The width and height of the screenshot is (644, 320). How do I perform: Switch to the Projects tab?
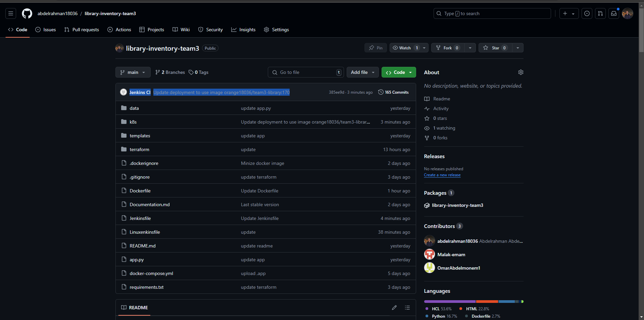pyautogui.click(x=152, y=30)
